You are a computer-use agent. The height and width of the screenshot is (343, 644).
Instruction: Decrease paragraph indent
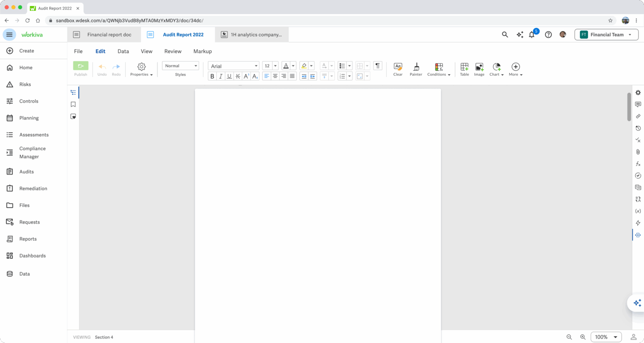(x=304, y=76)
